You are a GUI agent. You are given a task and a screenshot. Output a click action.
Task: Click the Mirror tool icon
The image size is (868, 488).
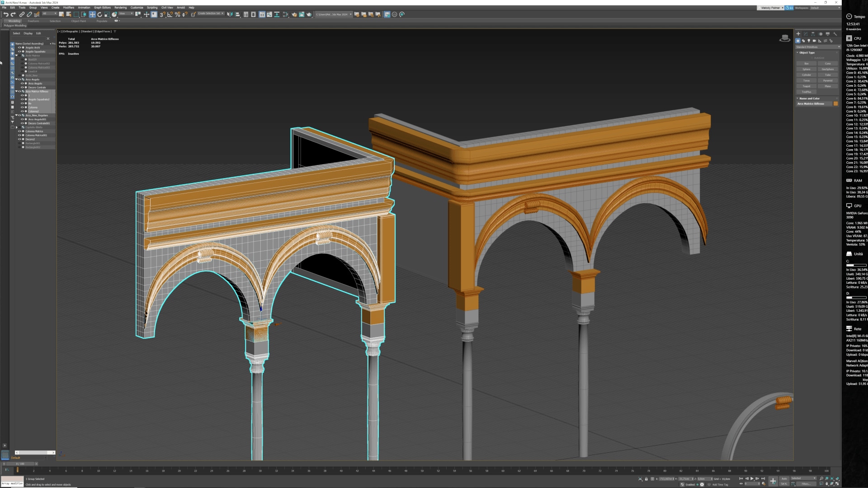coord(229,14)
